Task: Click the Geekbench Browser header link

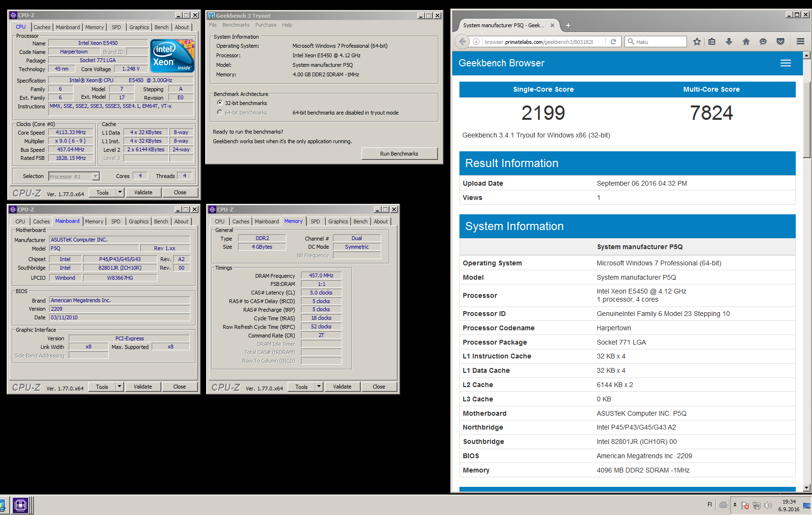Action: [501, 63]
